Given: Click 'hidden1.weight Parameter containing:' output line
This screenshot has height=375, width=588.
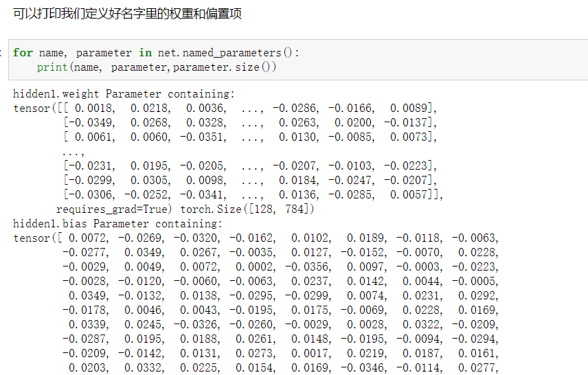Looking at the screenshot, I should point(124,93).
